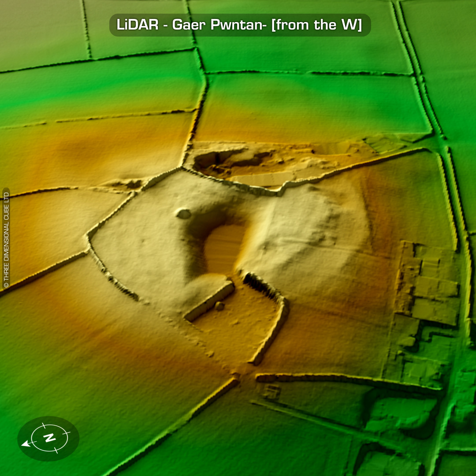Screen dimensions: 476x476
Task: Click the 'LiDAR - Gaer Pwntan- [from the W]' title label
Action: [x=239, y=25]
